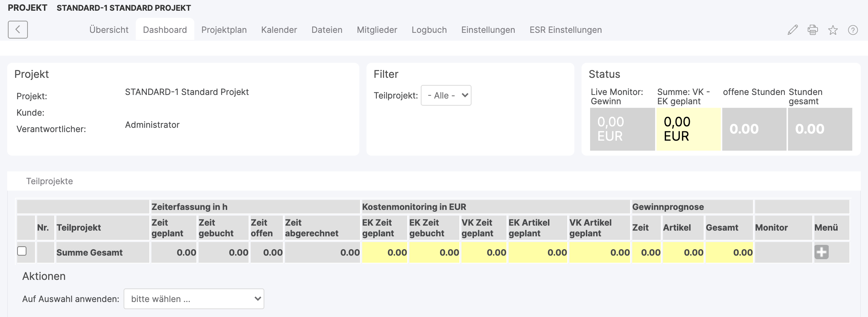
Task: Switch to the Übersicht tab
Action: (109, 30)
